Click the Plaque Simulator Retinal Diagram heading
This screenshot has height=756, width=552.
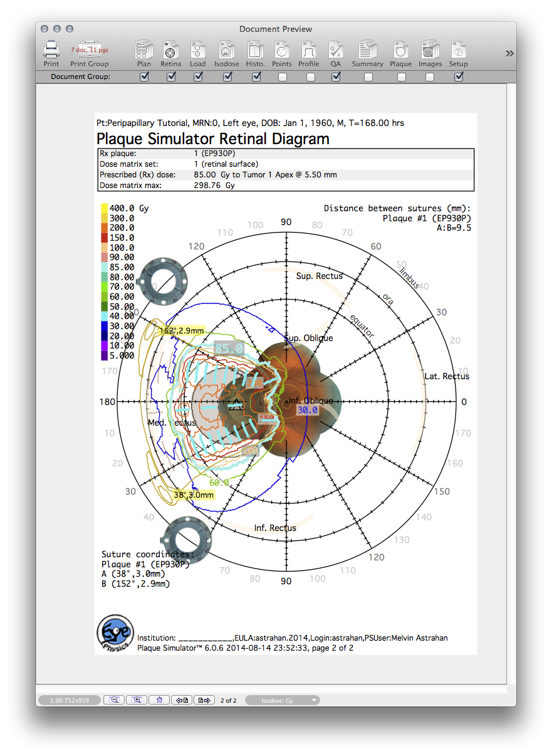click(x=213, y=139)
